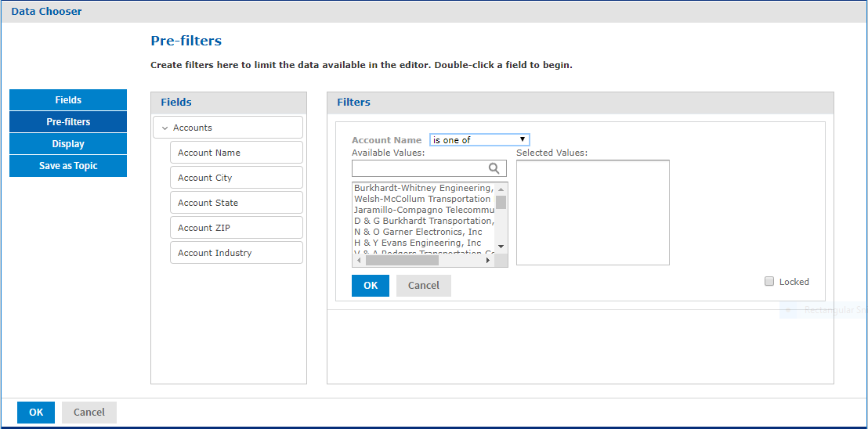
Task: Click the list scroll down arrow
Action: pos(501,246)
